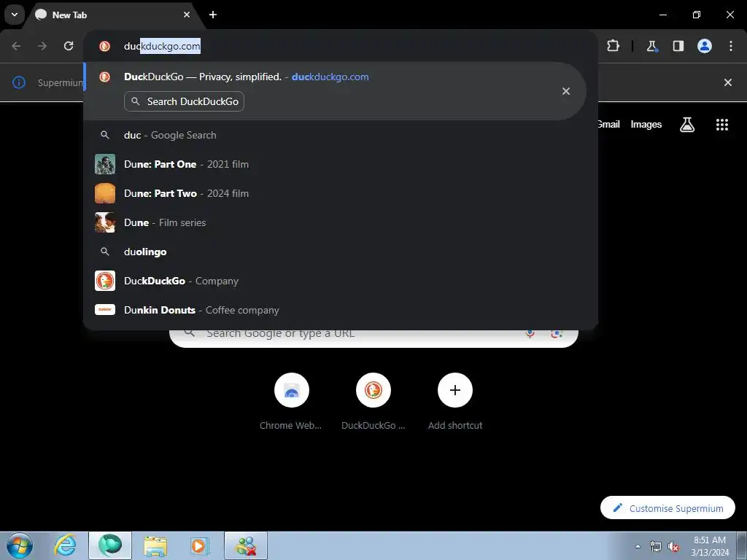Screen dimensions: 747x560
Task: Click the Search DuckDuckGo chip button
Action: [x=184, y=101]
